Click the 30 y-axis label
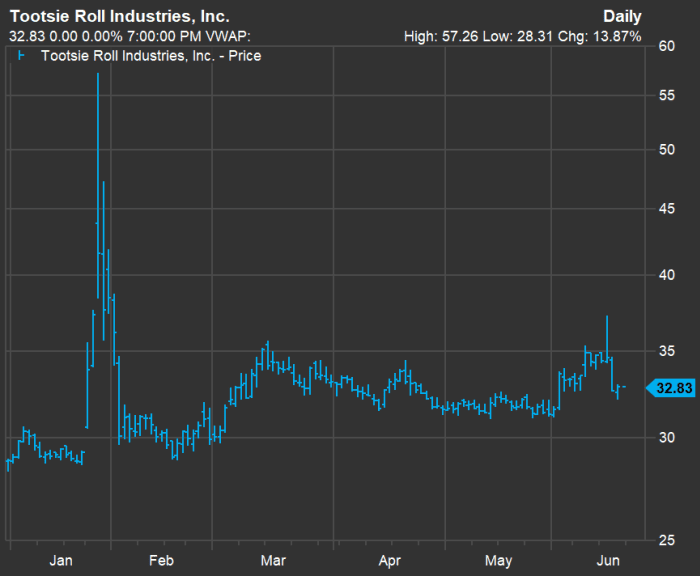Image resolution: width=700 pixels, height=576 pixels. pos(667,438)
